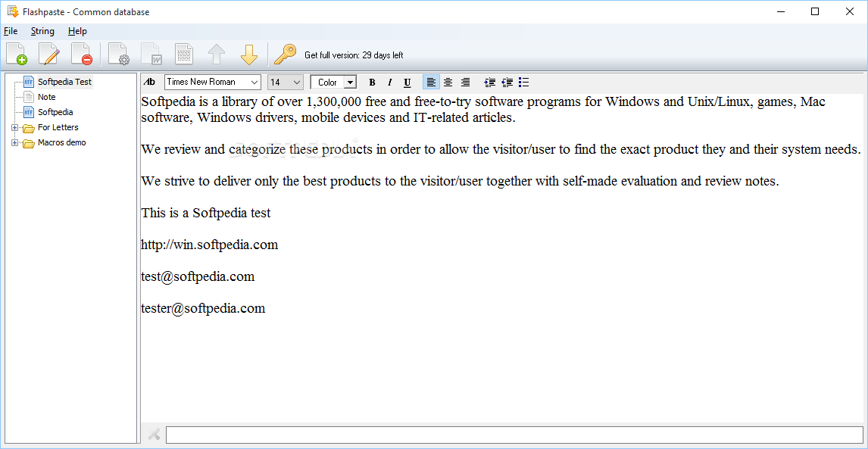
Task: Open the Color dropdown arrow
Action: (350, 83)
